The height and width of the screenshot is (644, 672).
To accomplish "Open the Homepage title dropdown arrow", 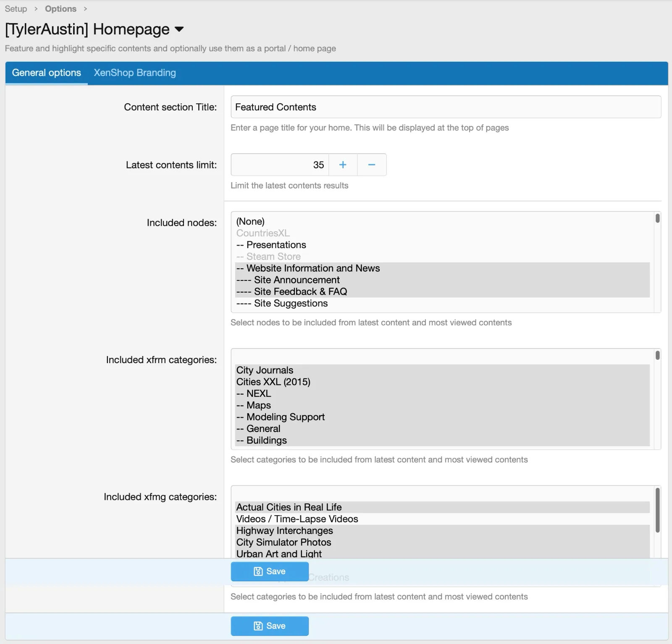I will [x=179, y=29].
